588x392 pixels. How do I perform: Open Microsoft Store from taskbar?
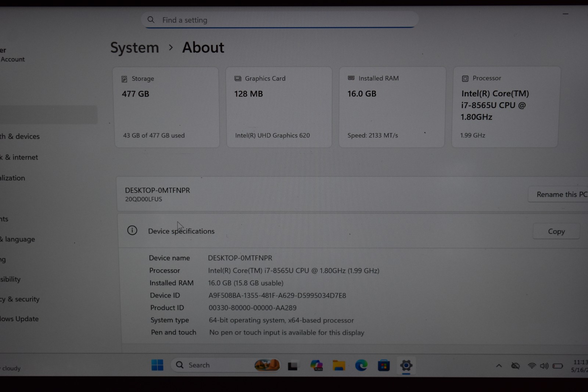tap(384, 366)
